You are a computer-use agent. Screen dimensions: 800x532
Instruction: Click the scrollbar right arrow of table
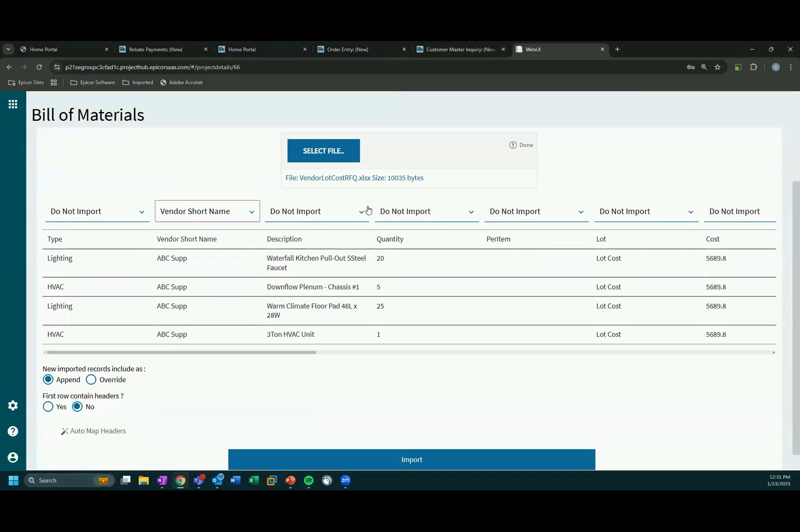point(774,353)
